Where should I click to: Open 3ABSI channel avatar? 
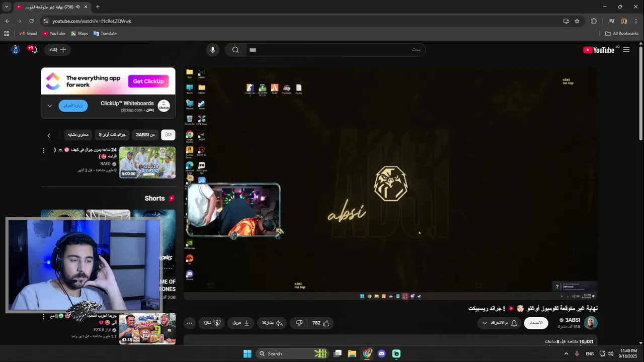coord(591,323)
